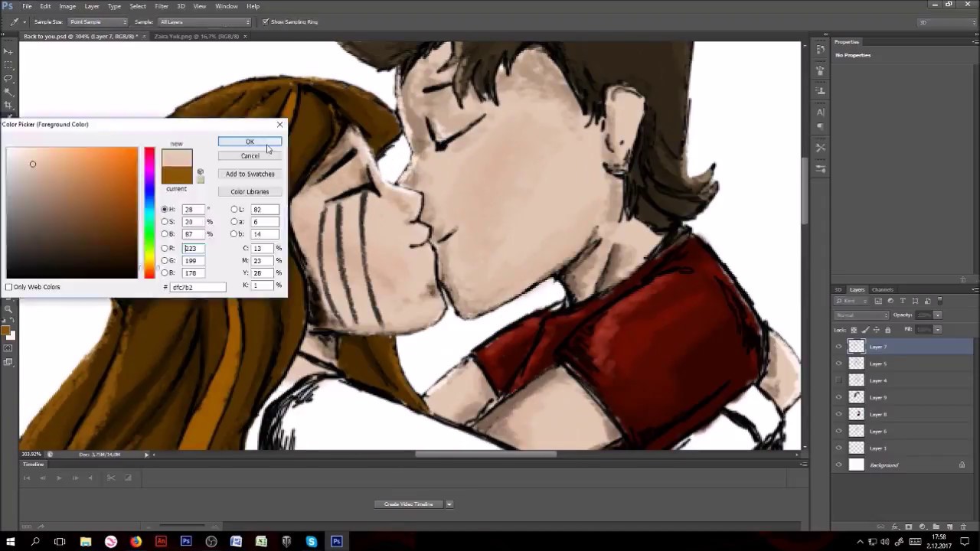
Task: Open the Normal blending mode dropdown
Action: coord(861,315)
